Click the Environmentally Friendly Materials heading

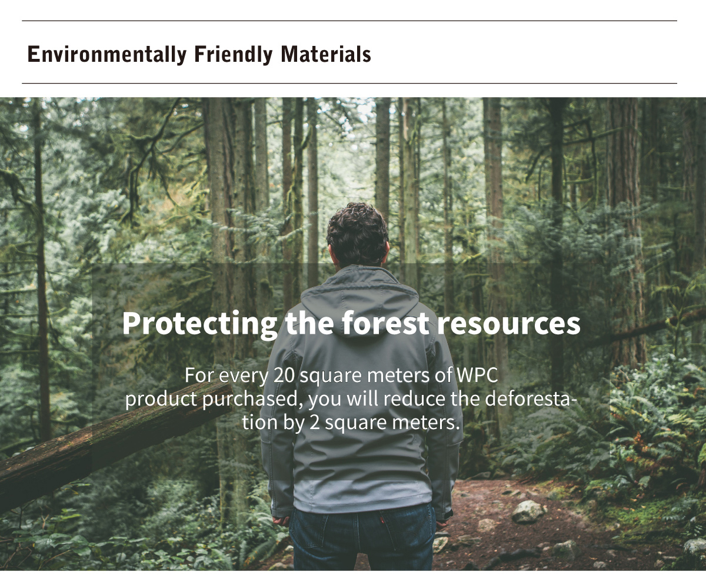[199, 54]
